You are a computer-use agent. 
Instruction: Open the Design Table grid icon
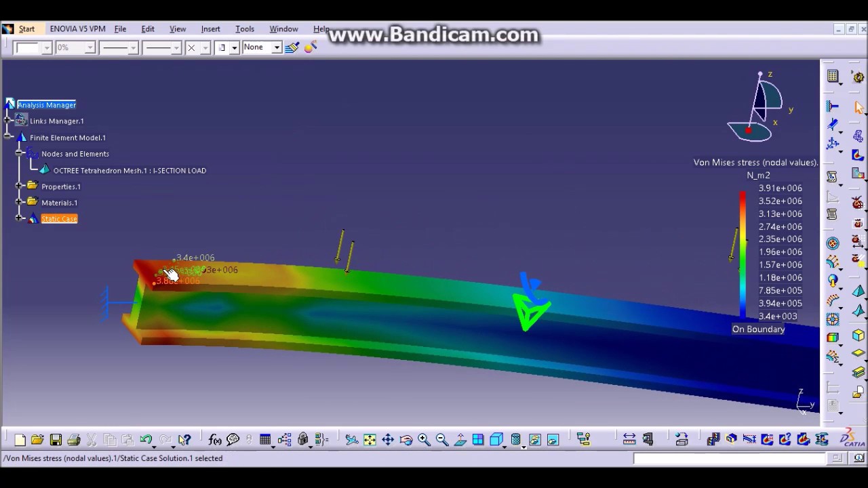(265, 440)
